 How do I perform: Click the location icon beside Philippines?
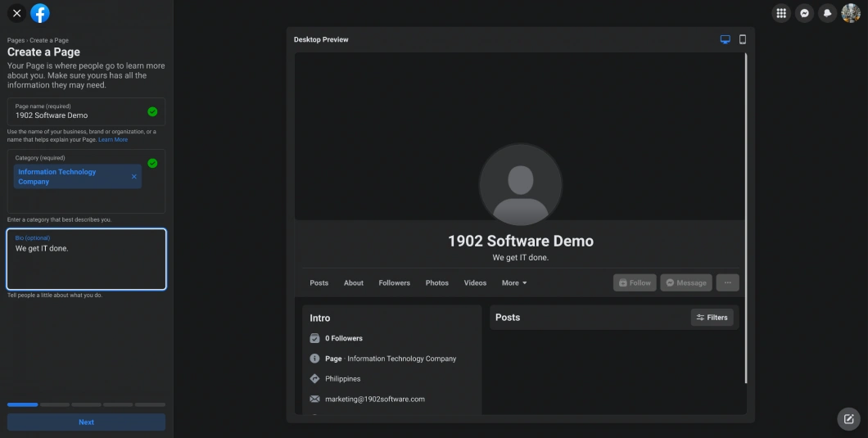(314, 379)
